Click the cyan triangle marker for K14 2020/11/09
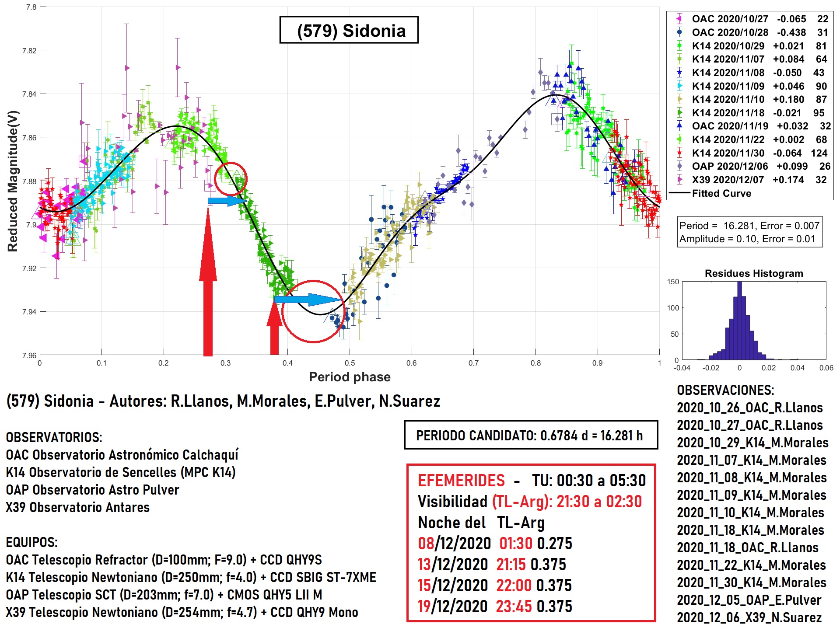Viewport: 840px width, 631px height. coord(679,86)
